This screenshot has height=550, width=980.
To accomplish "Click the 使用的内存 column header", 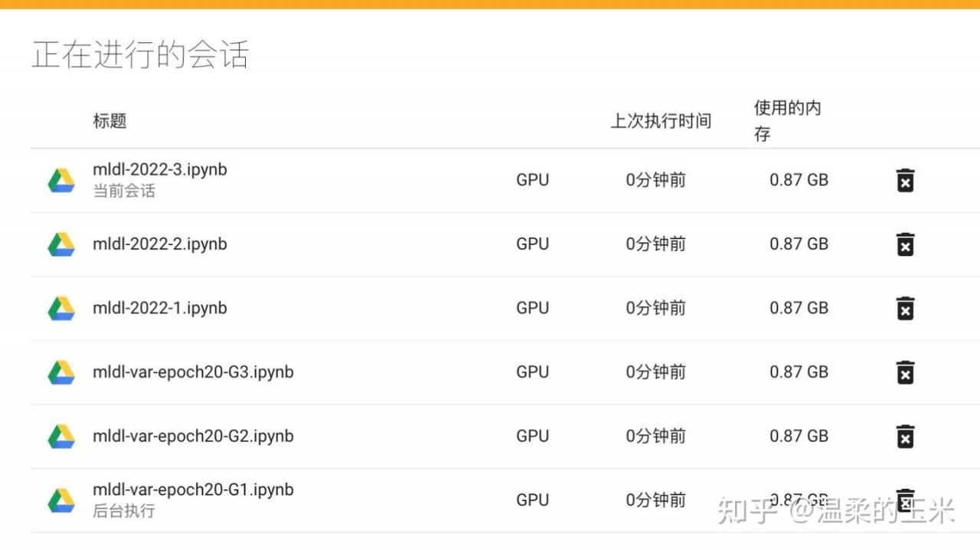I will (x=788, y=121).
